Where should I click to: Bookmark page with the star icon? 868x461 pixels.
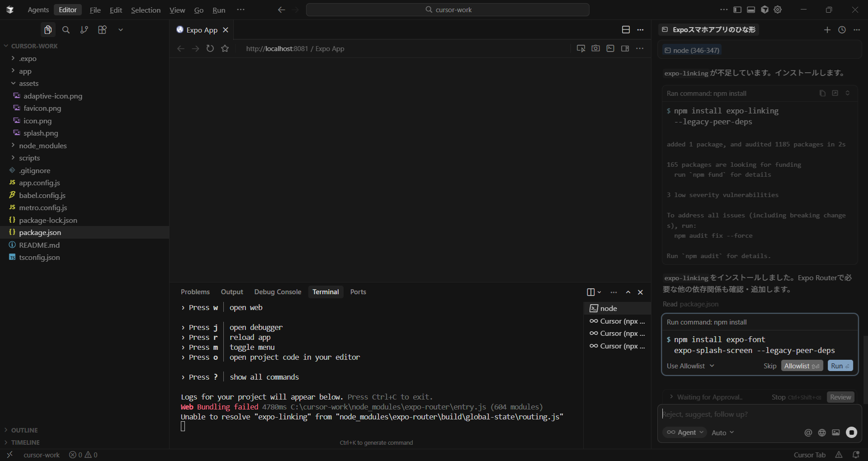point(225,48)
